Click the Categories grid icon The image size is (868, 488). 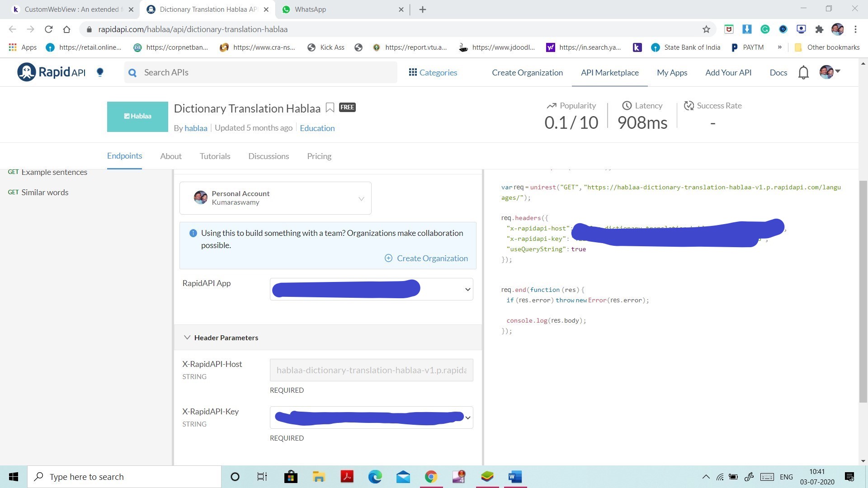412,72
